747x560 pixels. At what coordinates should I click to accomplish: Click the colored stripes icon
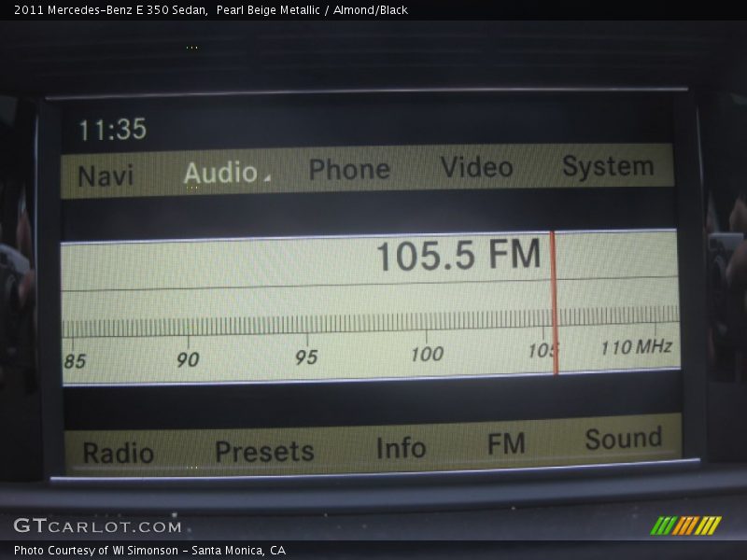[x=685, y=525]
